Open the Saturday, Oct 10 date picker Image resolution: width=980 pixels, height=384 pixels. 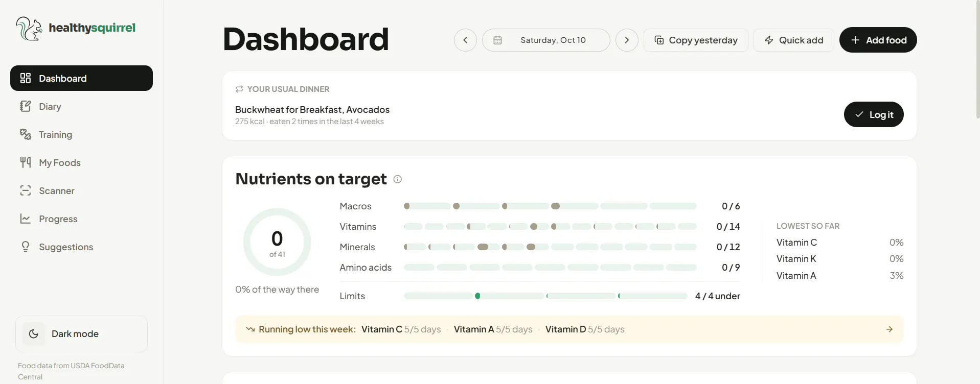[x=546, y=40]
